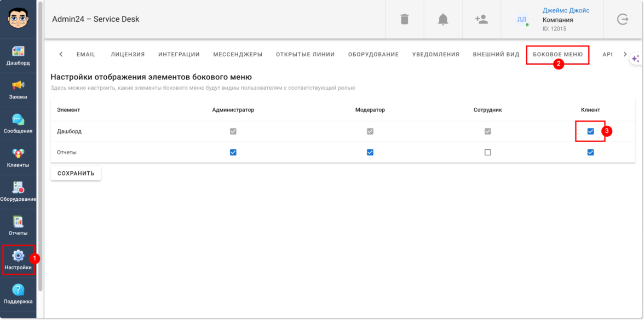
Task: Toggle Дашборд checkbox for Клиент
Action: click(x=590, y=131)
